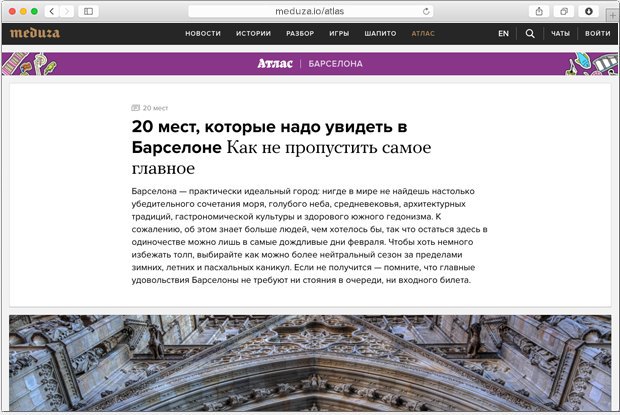Click the 20 мест tag label

(x=155, y=108)
